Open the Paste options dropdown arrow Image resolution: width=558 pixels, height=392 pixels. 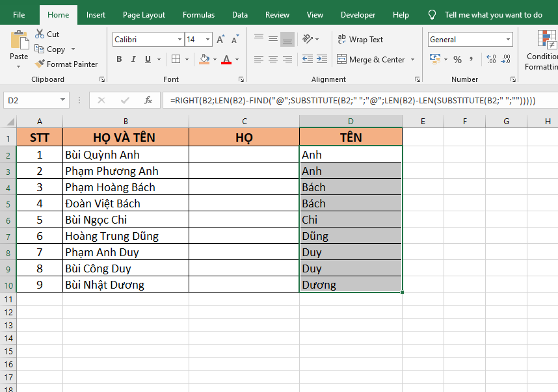(19, 66)
